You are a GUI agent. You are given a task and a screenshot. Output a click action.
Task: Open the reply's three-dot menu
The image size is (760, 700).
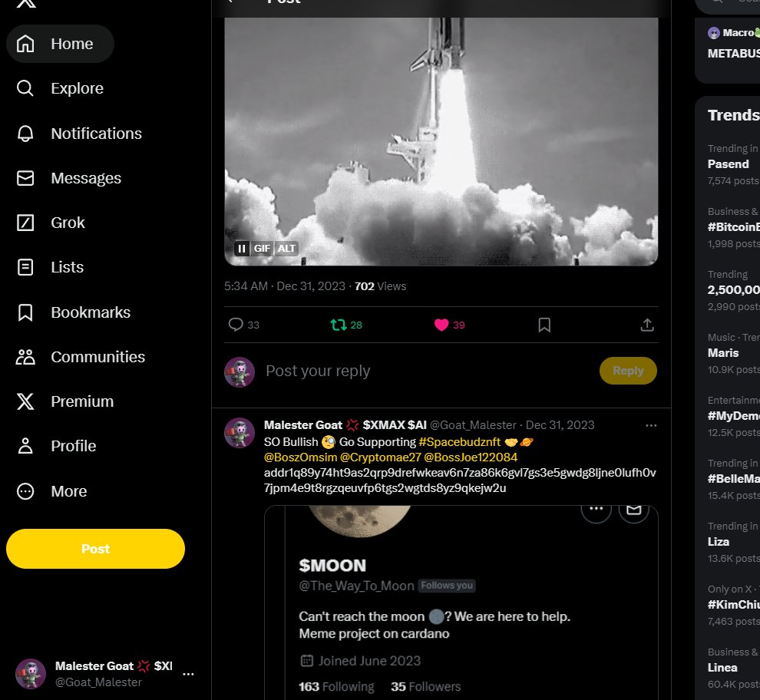coord(651,425)
